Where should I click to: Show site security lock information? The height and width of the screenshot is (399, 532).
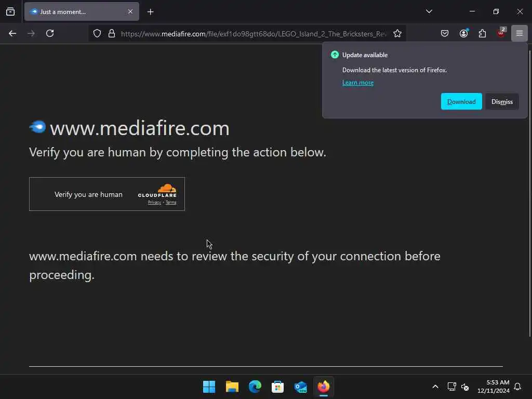[x=112, y=34]
